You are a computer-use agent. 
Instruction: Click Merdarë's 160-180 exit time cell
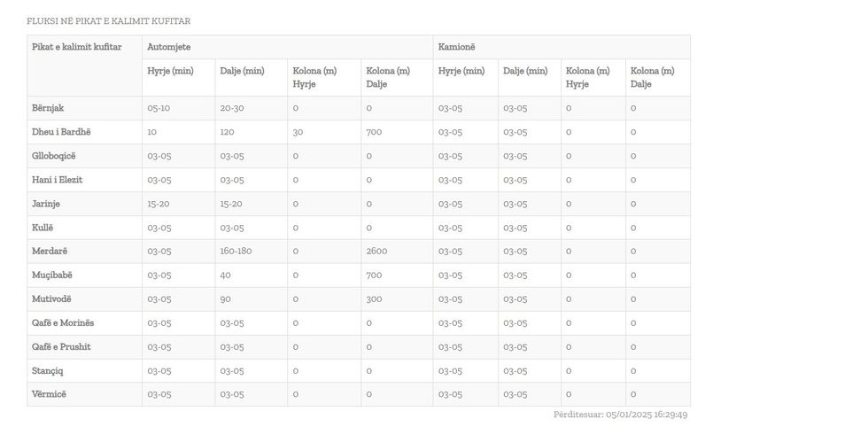[236, 251]
